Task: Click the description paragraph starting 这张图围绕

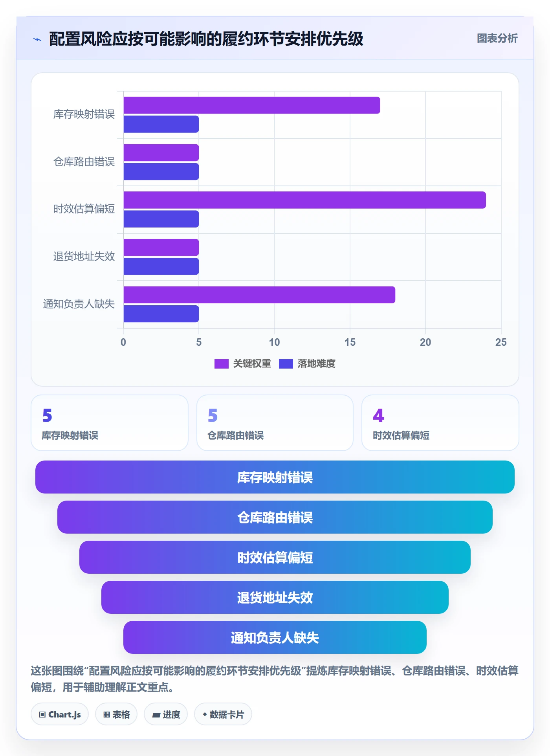Action: pos(275,679)
